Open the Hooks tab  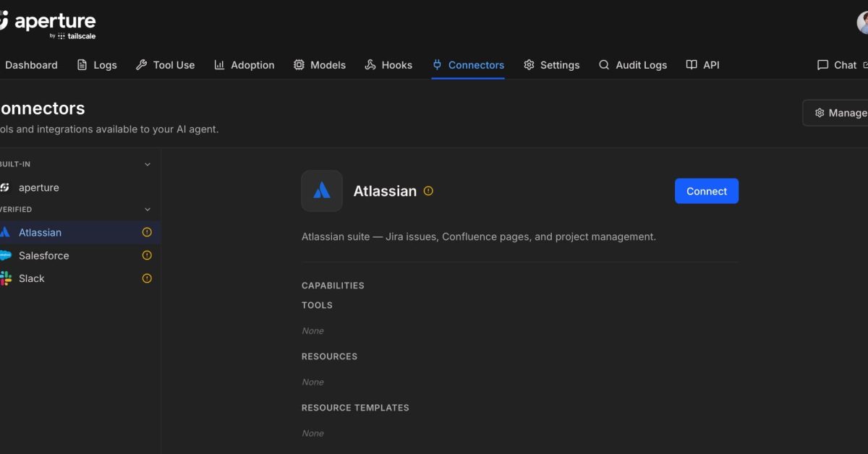[x=388, y=65]
